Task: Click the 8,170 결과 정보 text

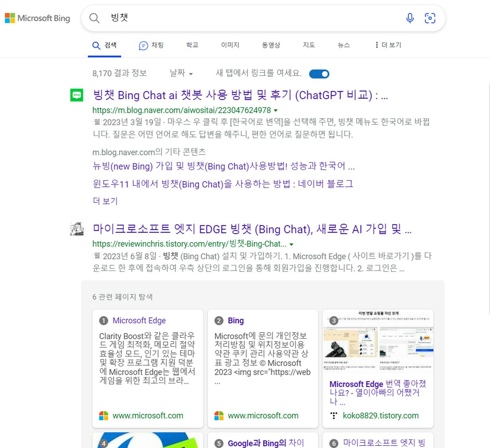Action: click(120, 73)
